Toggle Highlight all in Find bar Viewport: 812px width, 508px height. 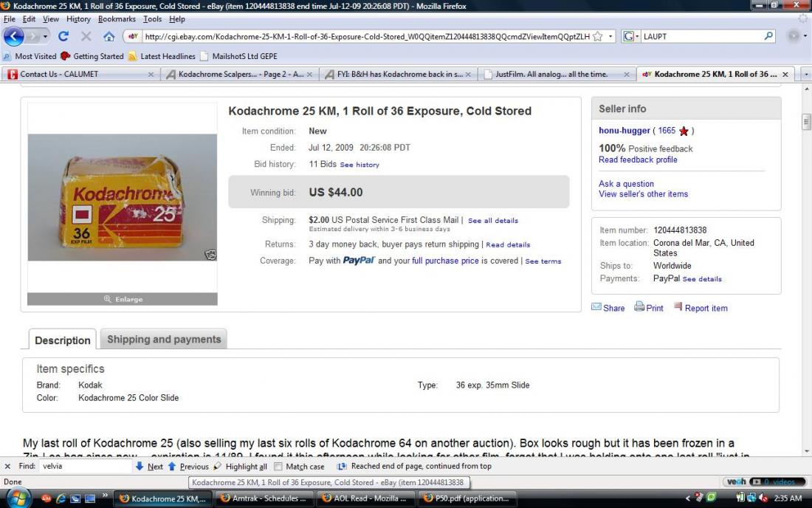click(240, 466)
